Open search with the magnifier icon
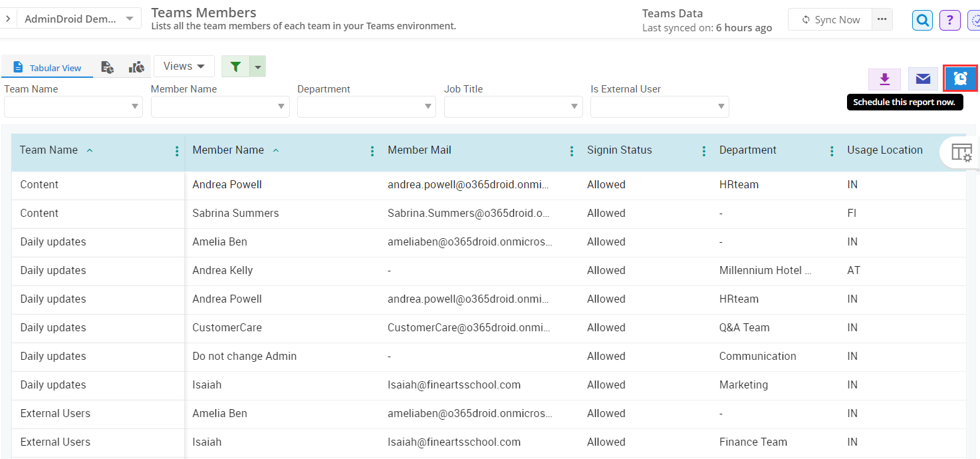The image size is (980, 459). (922, 20)
